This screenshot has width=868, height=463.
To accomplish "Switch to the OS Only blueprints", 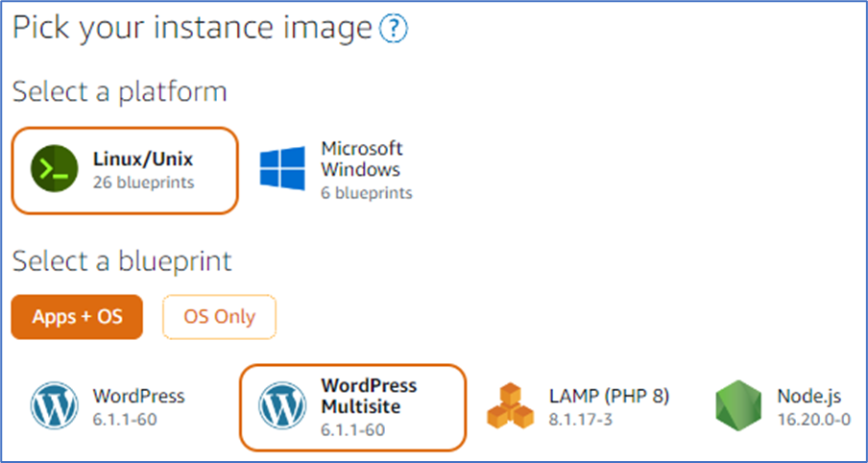I will click(x=219, y=317).
